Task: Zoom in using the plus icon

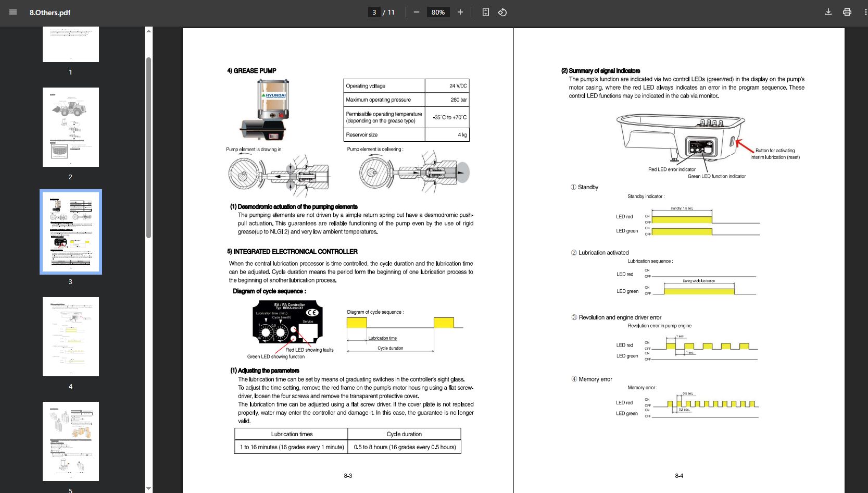Action: (460, 12)
